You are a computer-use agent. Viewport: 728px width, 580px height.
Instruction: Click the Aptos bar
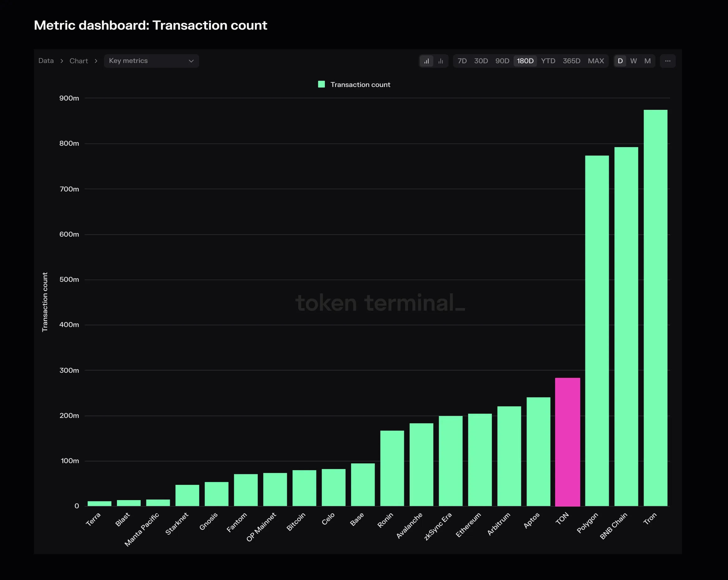539,452
